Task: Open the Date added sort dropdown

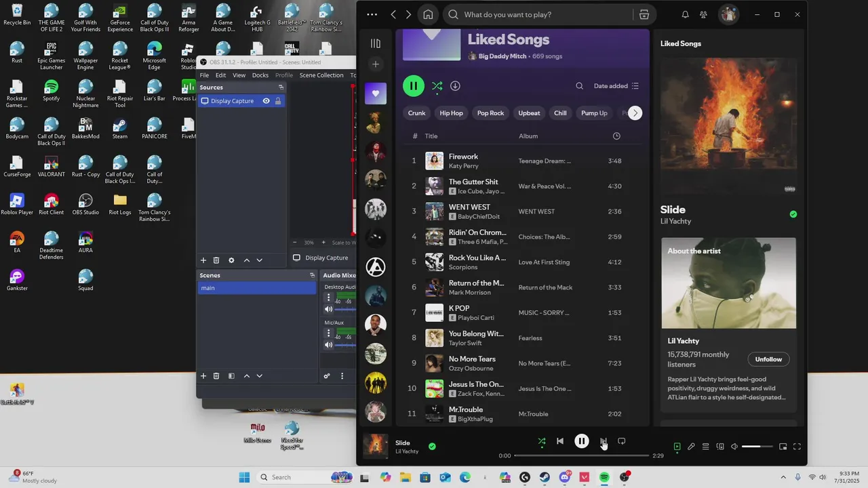Action: click(x=616, y=86)
